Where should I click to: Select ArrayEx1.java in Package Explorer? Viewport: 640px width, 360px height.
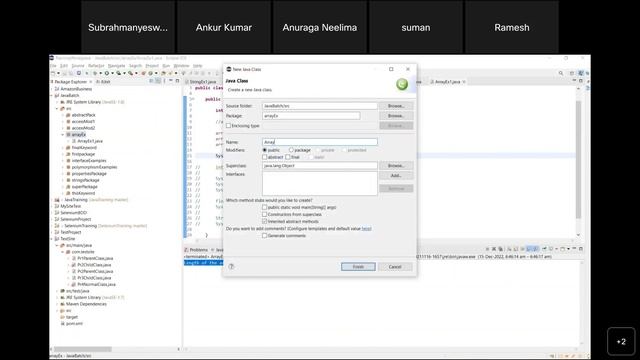[x=90, y=141]
